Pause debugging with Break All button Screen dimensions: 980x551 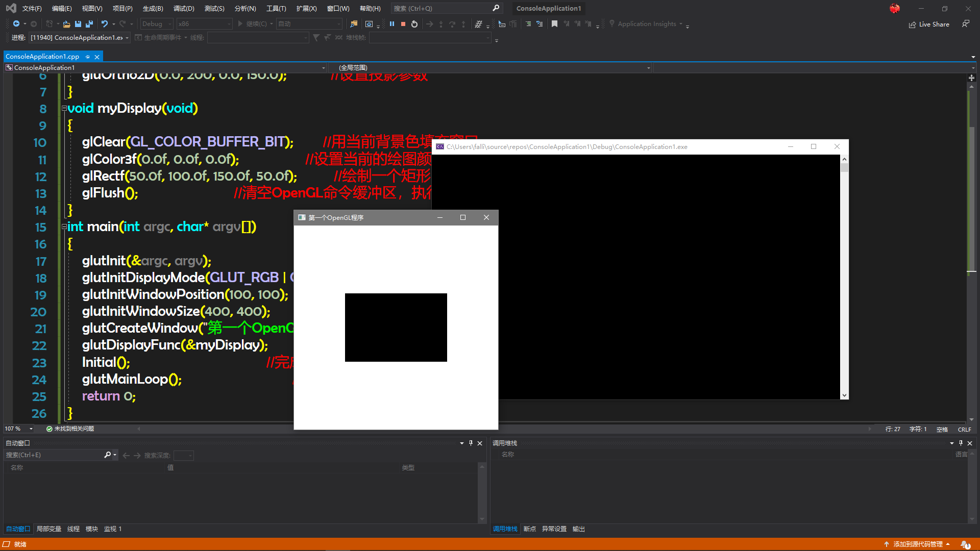coord(392,24)
